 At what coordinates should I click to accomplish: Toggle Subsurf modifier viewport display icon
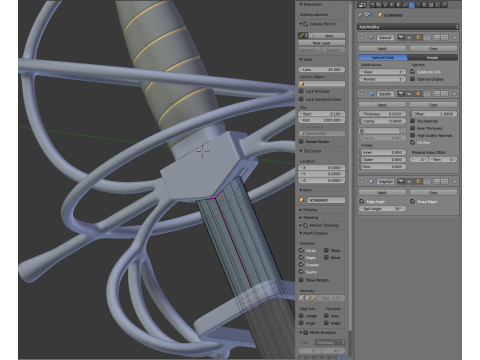coord(409,37)
